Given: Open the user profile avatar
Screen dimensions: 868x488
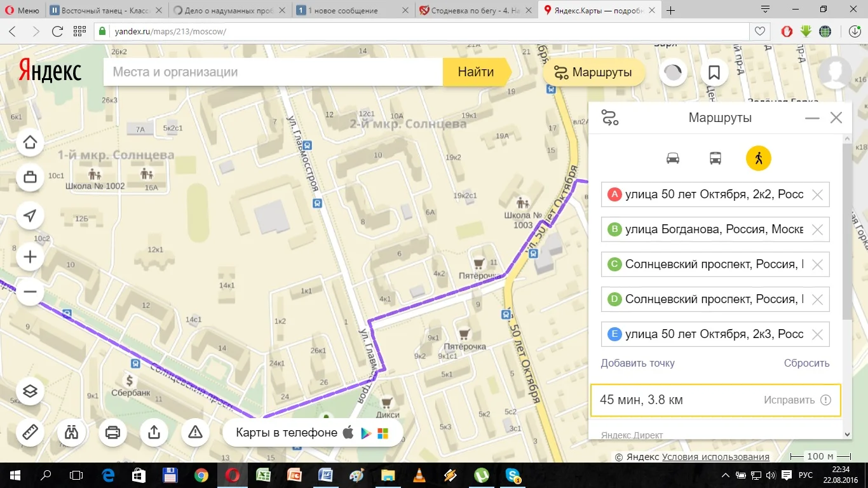Looking at the screenshot, I should coord(834,72).
